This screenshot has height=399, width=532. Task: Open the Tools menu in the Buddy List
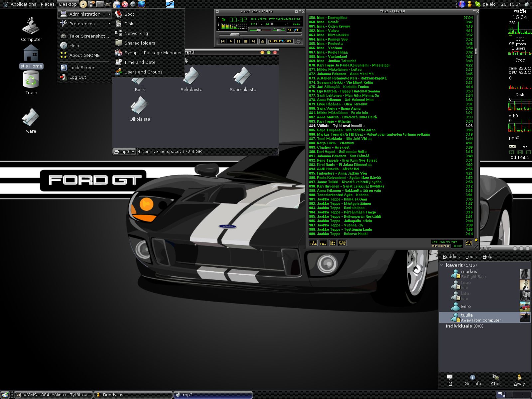[x=471, y=256]
